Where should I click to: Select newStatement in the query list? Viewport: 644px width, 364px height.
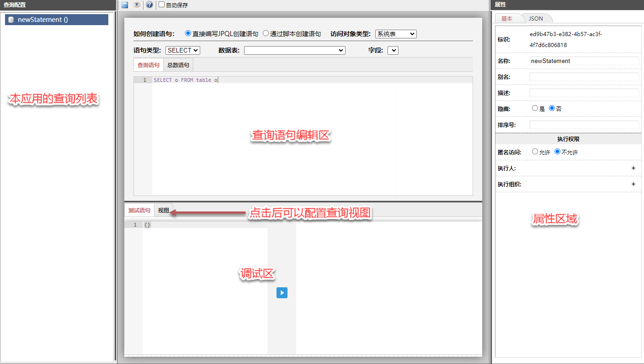43,20
